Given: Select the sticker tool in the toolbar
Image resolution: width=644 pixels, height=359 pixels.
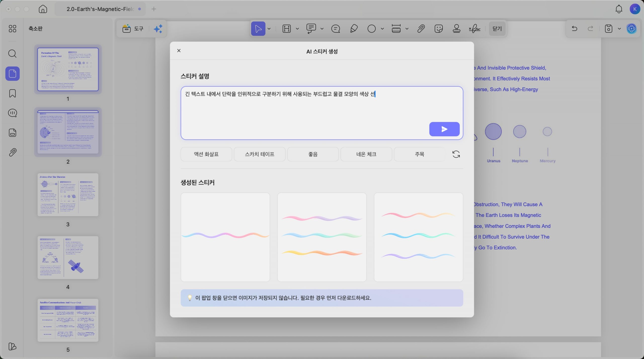Looking at the screenshot, I should tap(438, 29).
